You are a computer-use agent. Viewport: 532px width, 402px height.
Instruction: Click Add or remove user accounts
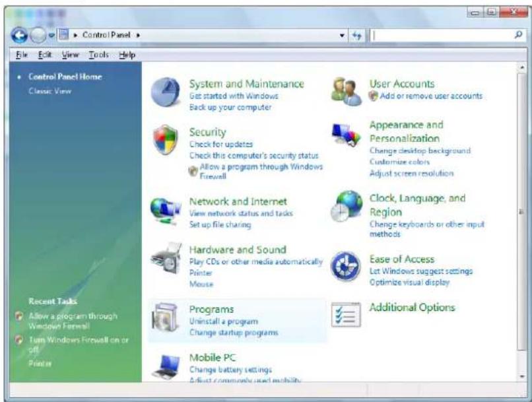pos(431,96)
